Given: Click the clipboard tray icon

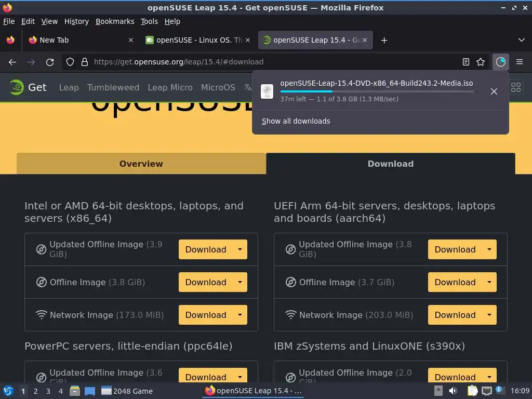Looking at the screenshot, I should click(472, 391).
